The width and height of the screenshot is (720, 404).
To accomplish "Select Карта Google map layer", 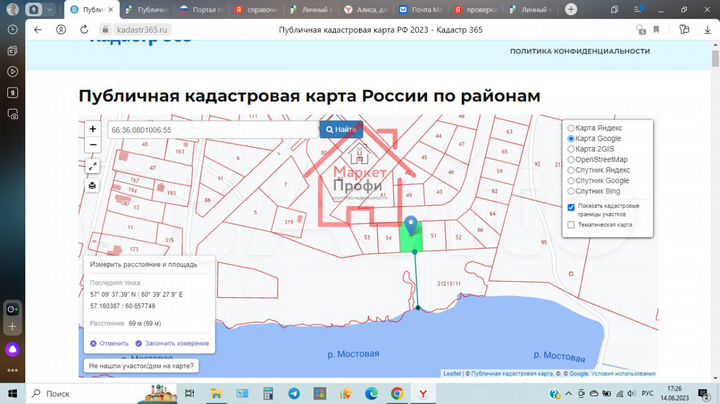I will pos(594,138).
